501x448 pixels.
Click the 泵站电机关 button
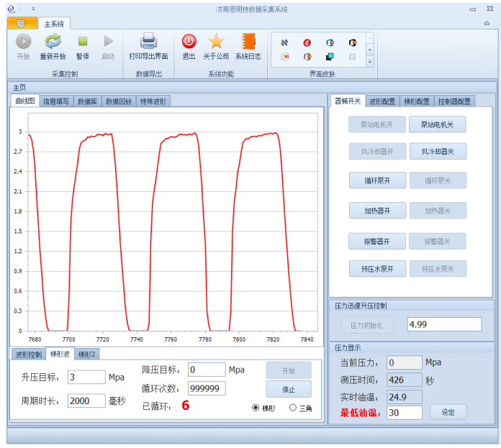[x=438, y=124]
